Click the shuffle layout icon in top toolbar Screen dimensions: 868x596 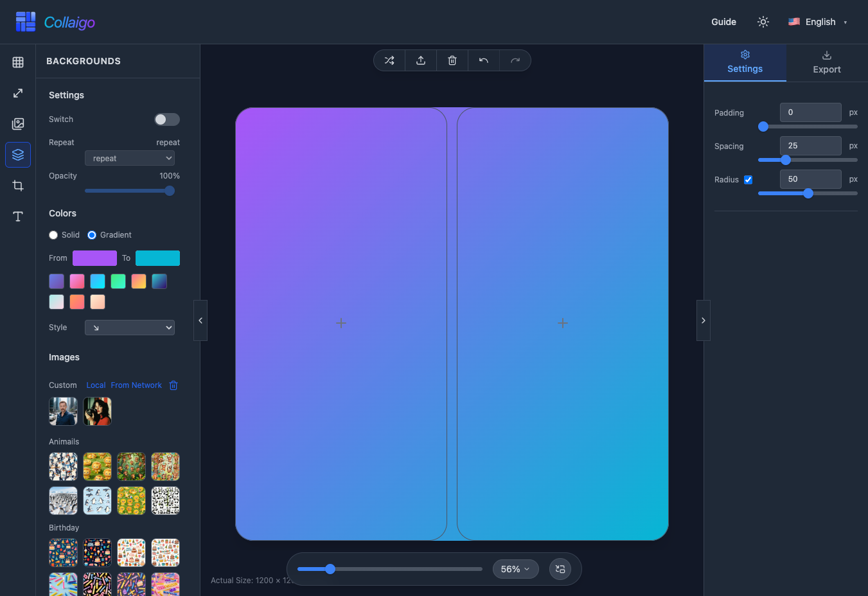pyautogui.click(x=389, y=60)
